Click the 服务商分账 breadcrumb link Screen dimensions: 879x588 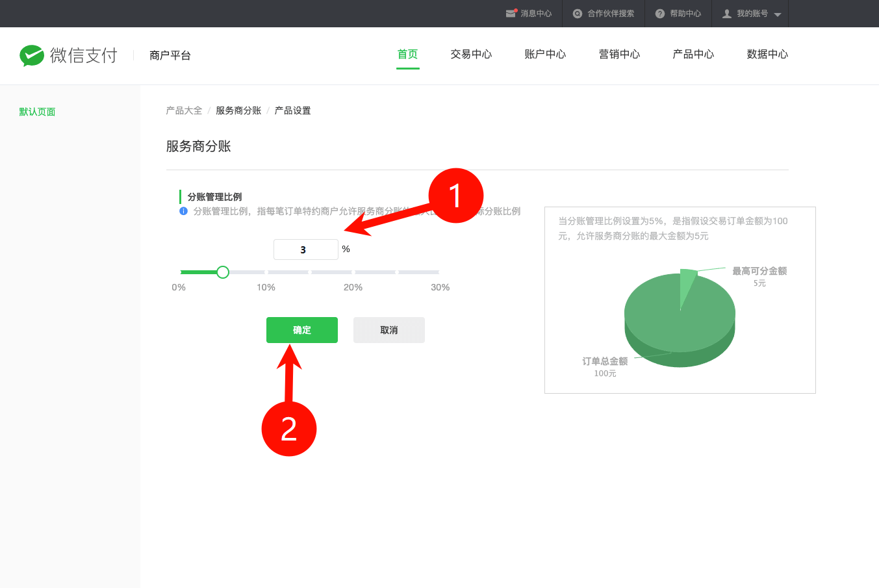tap(238, 110)
